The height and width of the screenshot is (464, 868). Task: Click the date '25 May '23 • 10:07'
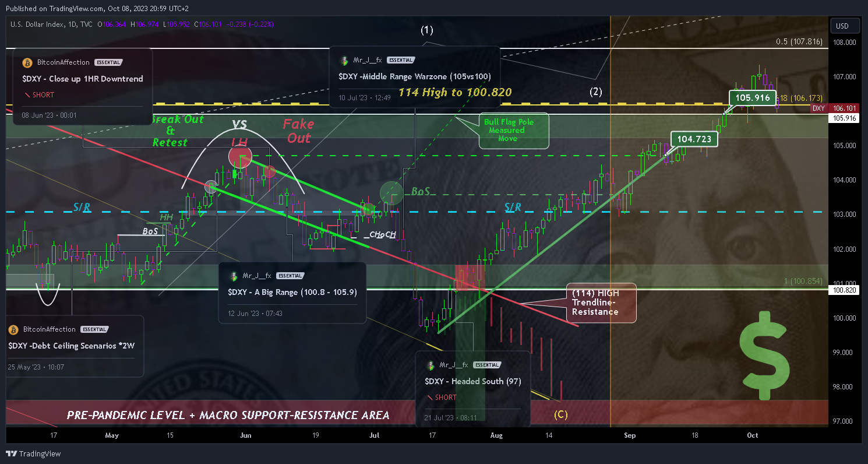[x=36, y=367]
